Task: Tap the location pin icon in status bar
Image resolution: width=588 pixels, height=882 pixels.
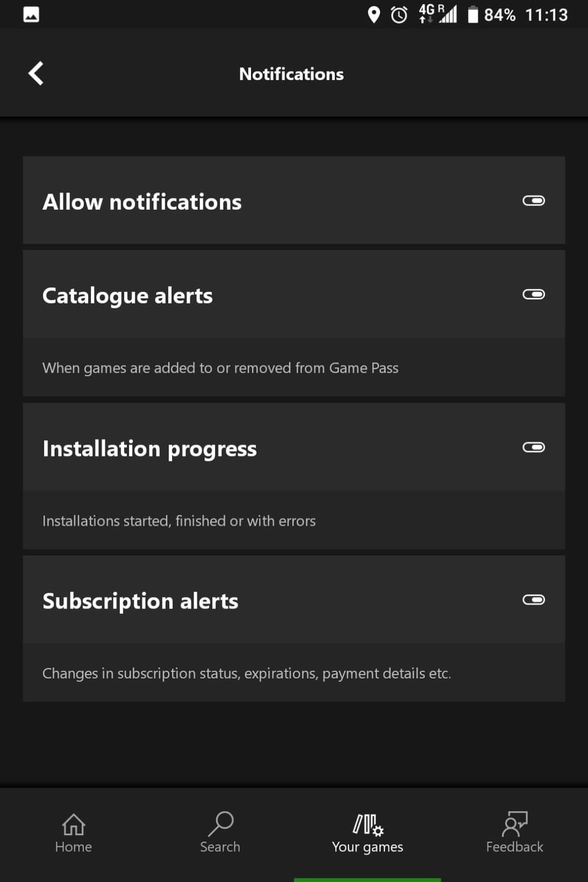Action: click(374, 13)
